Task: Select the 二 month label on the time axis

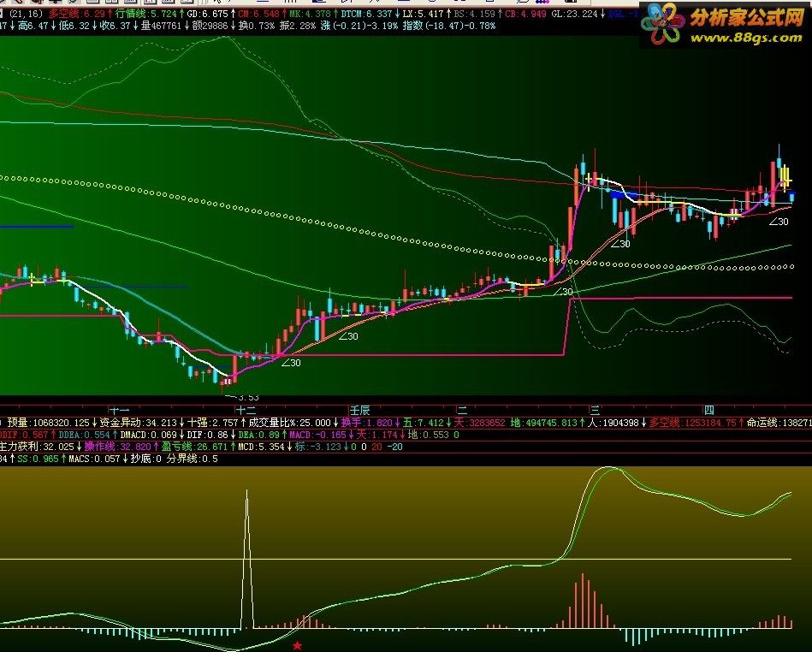Action: [462, 410]
